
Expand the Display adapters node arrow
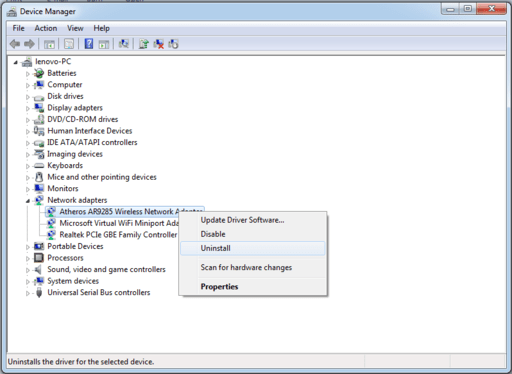[28, 108]
